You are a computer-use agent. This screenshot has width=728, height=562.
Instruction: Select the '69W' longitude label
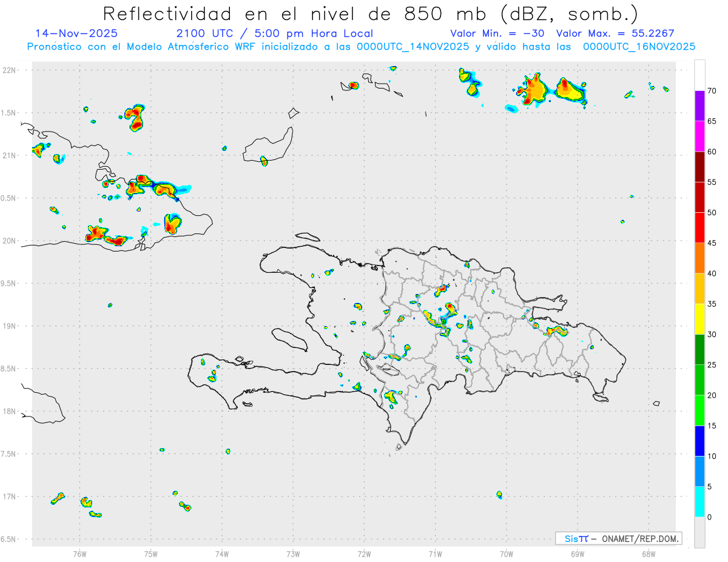click(x=578, y=554)
